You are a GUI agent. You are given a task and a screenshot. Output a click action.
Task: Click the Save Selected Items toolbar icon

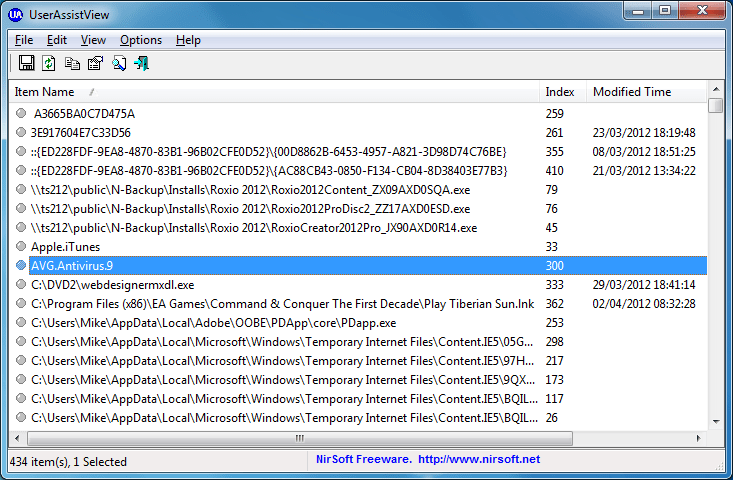click(26, 63)
